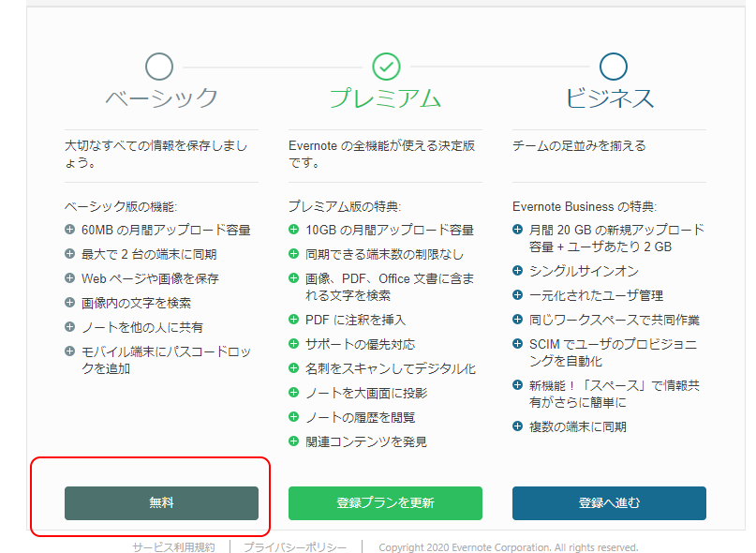Viewport: 756px width, 553px height.
Task: Click the ベーシック版の機能: label
Action: [x=121, y=206]
